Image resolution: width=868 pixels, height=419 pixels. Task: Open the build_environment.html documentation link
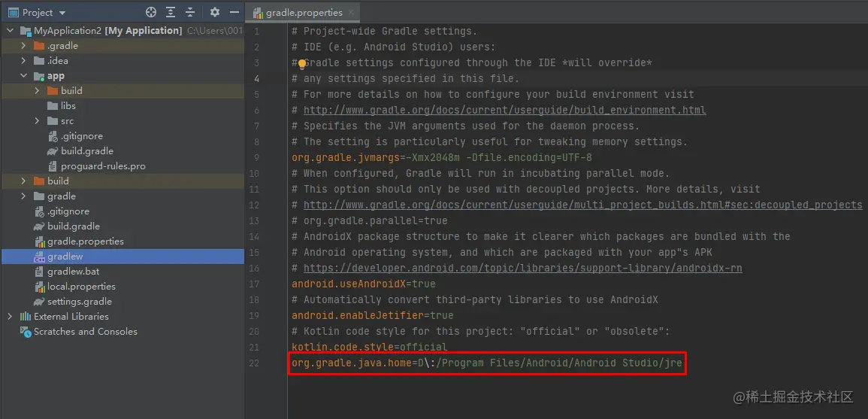(x=504, y=110)
